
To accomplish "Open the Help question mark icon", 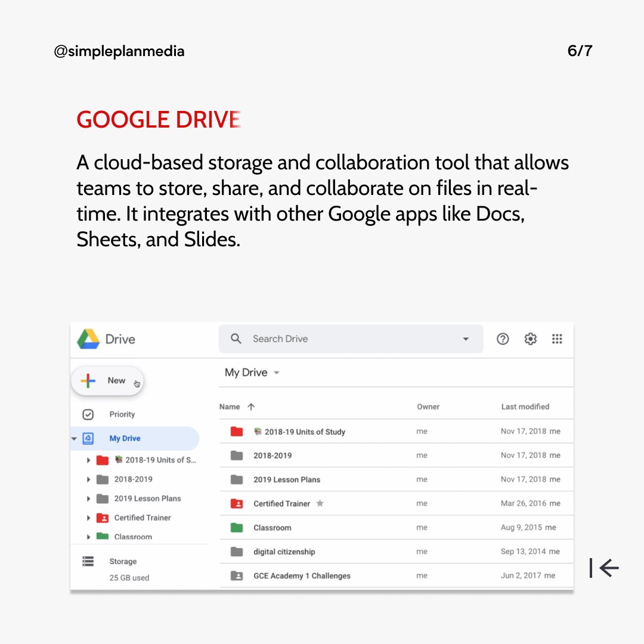I will (503, 339).
